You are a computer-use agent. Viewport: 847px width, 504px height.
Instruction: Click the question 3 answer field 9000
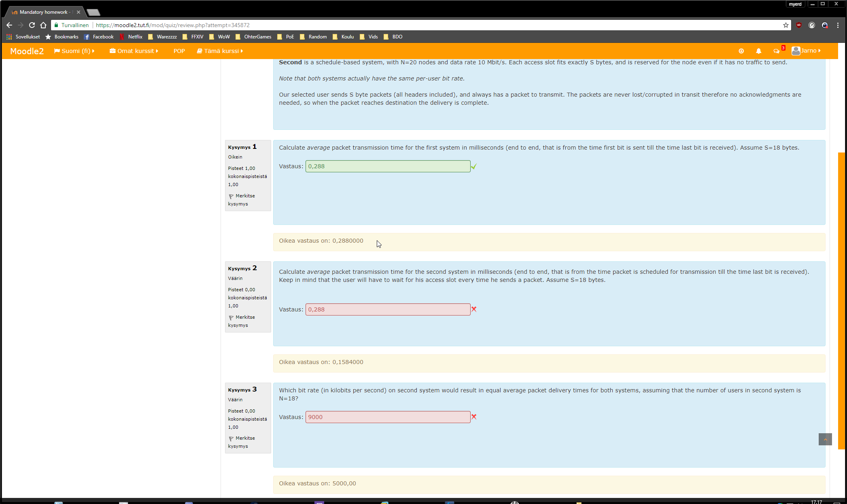[x=388, y=417]
